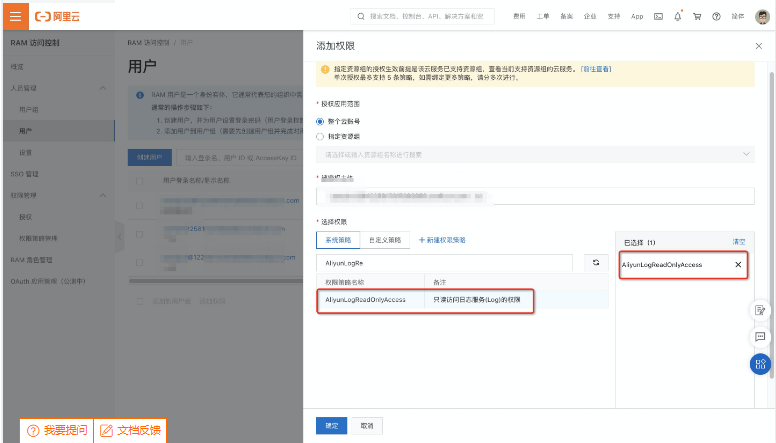Open 企业 in top navigation
Viewport: 776px width, 443px height.
click(x=590, y=16)
